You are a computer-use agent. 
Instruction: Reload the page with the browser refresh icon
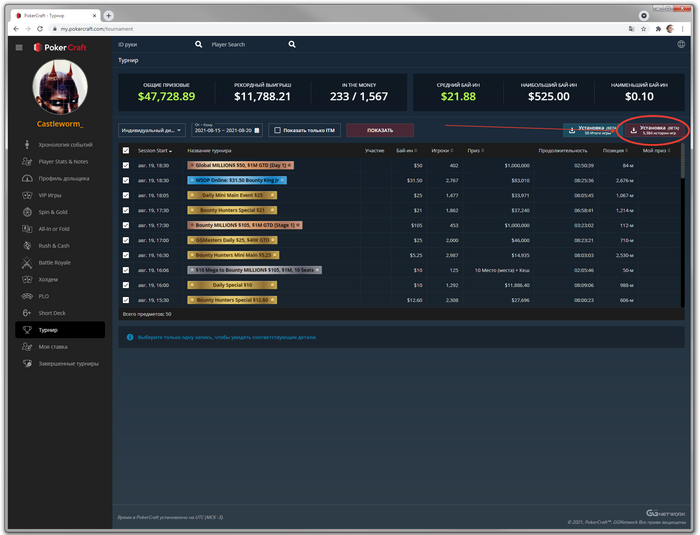coord(40,29)
